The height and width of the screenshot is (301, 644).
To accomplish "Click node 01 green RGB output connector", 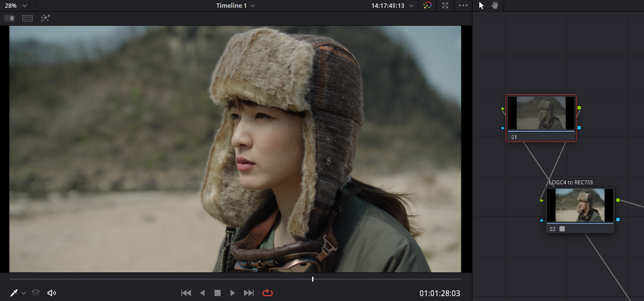I will 579,108.
